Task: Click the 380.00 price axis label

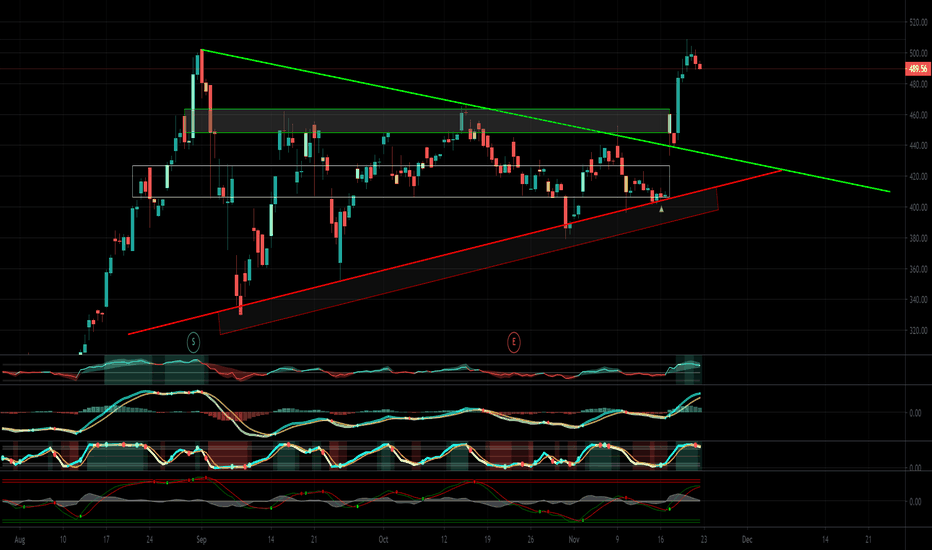Action: pos(918,238)
